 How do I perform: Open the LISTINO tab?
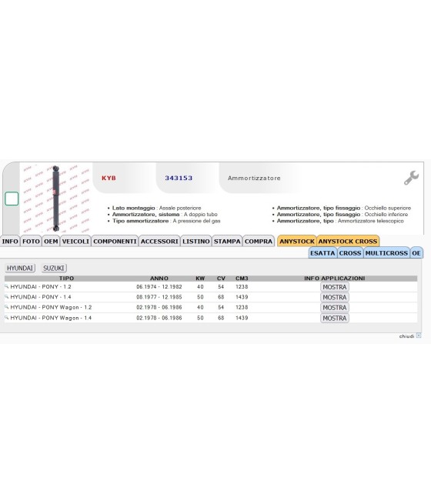pyautogui.click(x=196, y=241)
